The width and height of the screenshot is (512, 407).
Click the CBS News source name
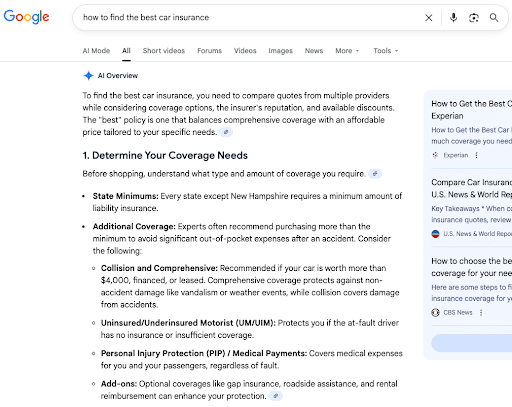click(x=458, y=313)
